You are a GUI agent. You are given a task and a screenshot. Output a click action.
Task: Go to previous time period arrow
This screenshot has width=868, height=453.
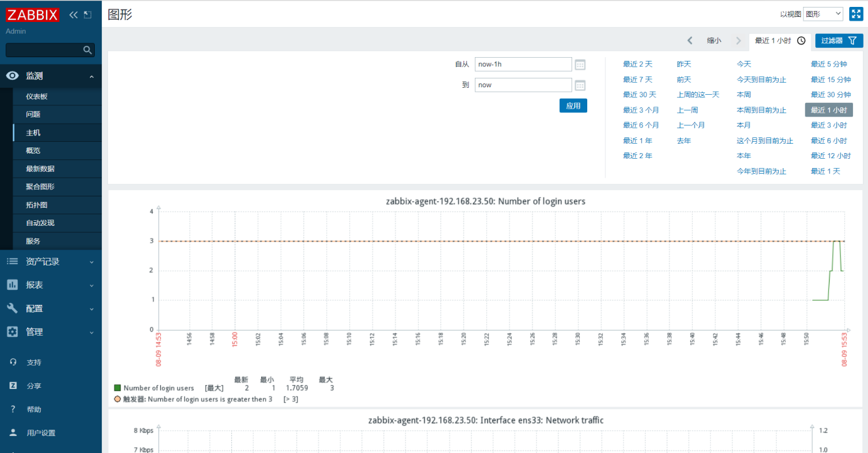pos(690,41)
